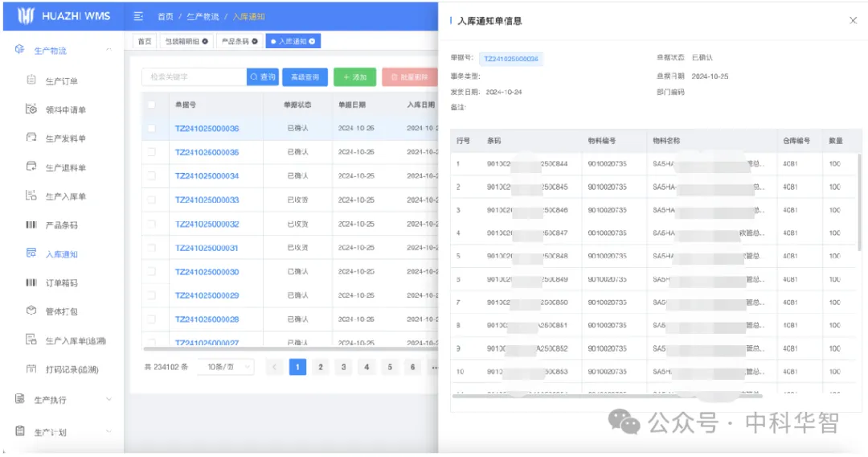
Task: Click the 管体打包 package icon
Action: pyautogui.click(x=31, y=311)
